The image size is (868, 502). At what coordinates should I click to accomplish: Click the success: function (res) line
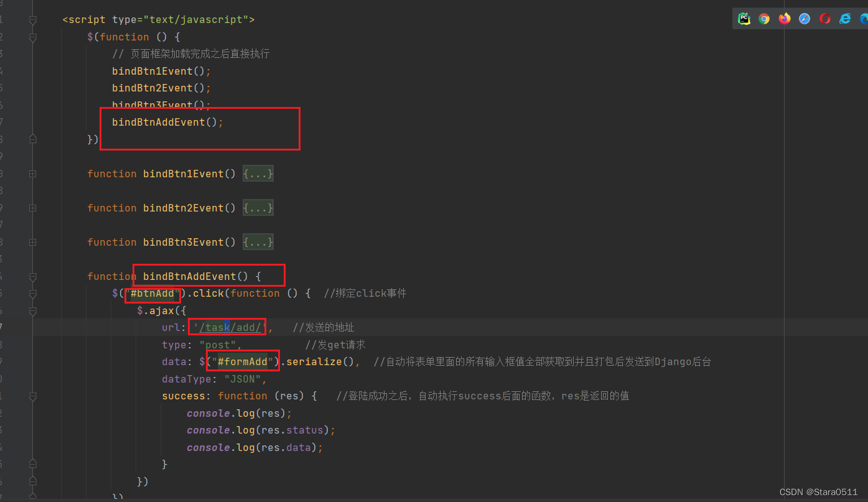coord(239,396)
